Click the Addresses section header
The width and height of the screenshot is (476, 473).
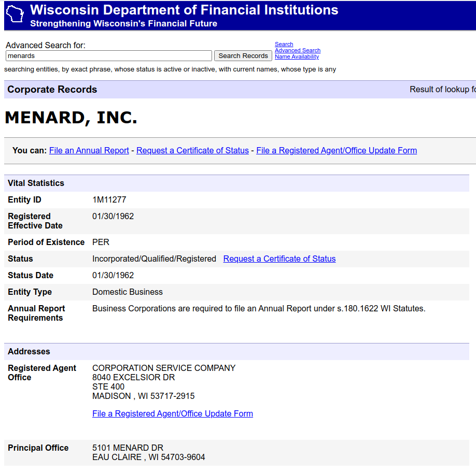tap(29, 352)
